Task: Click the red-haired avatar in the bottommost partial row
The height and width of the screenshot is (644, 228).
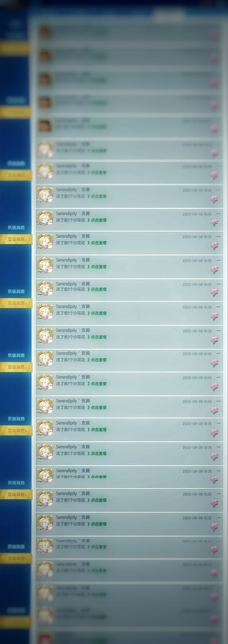Action: coord(45,638)
